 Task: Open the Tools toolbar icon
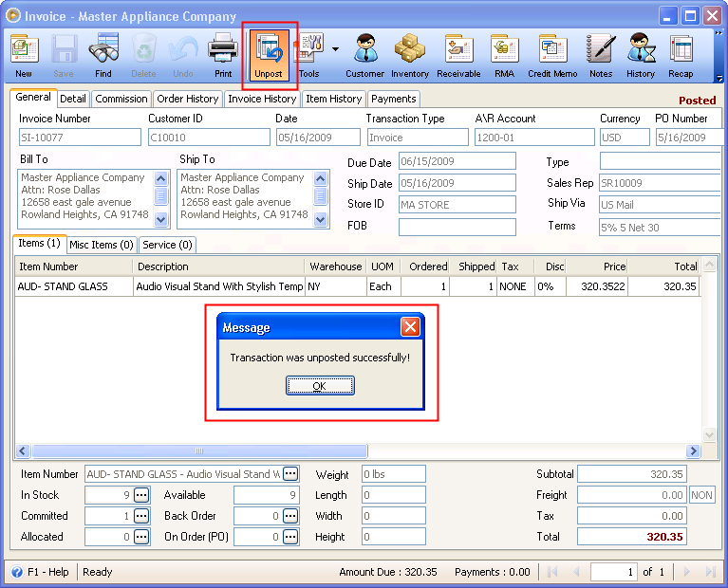(309, 55)
